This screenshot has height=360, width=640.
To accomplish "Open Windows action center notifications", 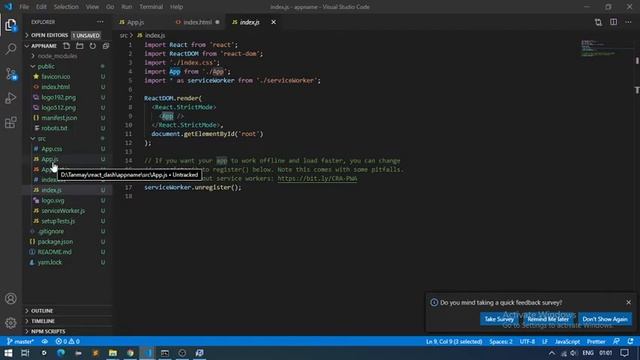I will 624,353.
